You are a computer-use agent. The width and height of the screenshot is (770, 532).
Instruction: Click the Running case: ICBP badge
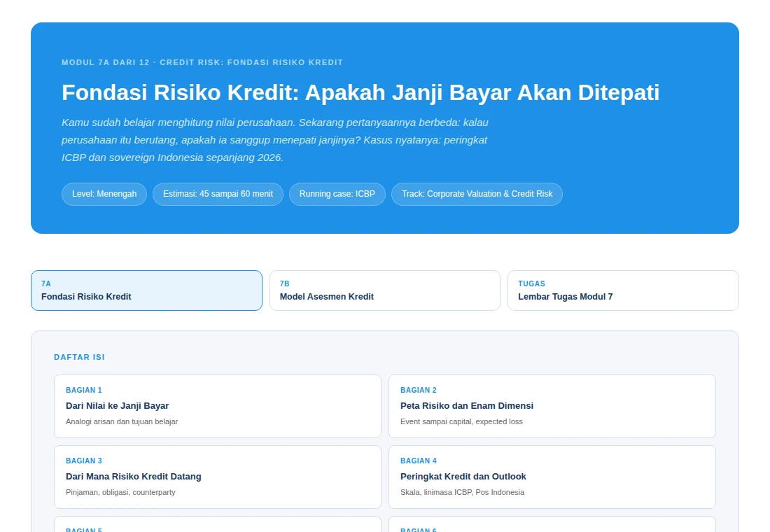pos(337,194)
